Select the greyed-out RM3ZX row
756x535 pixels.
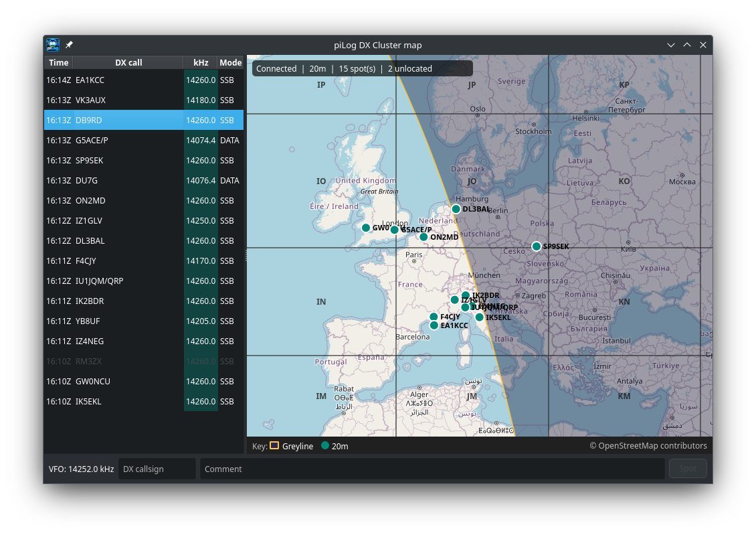point(144,362)
